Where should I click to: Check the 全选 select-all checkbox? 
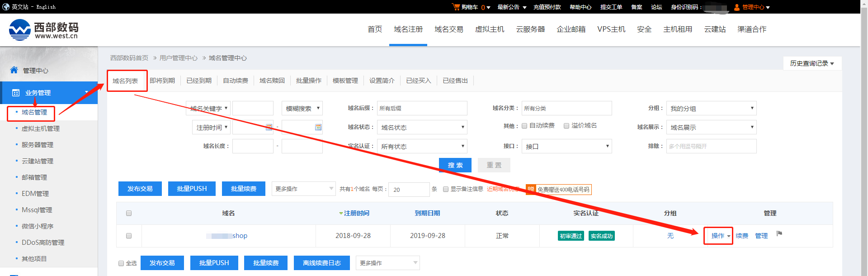pyautogui.click(x=121, y=263)
